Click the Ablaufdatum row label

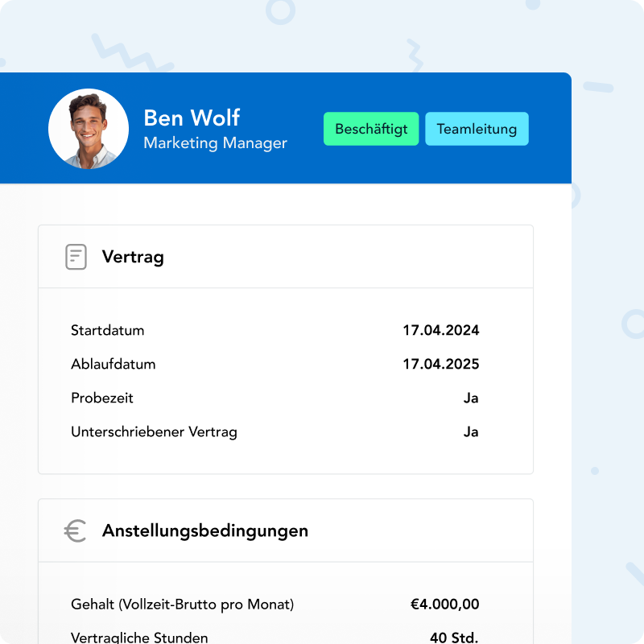click(x=114, y=364)
